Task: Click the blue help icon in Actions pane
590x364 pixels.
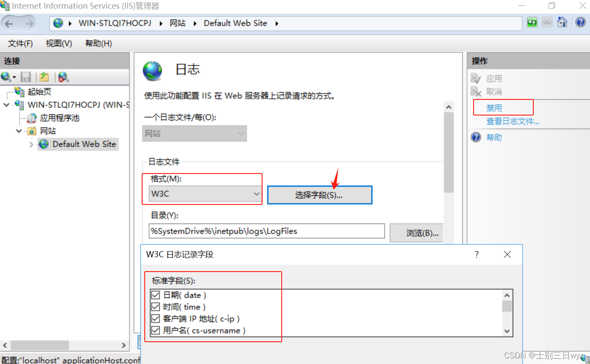Action: point(476,137)
